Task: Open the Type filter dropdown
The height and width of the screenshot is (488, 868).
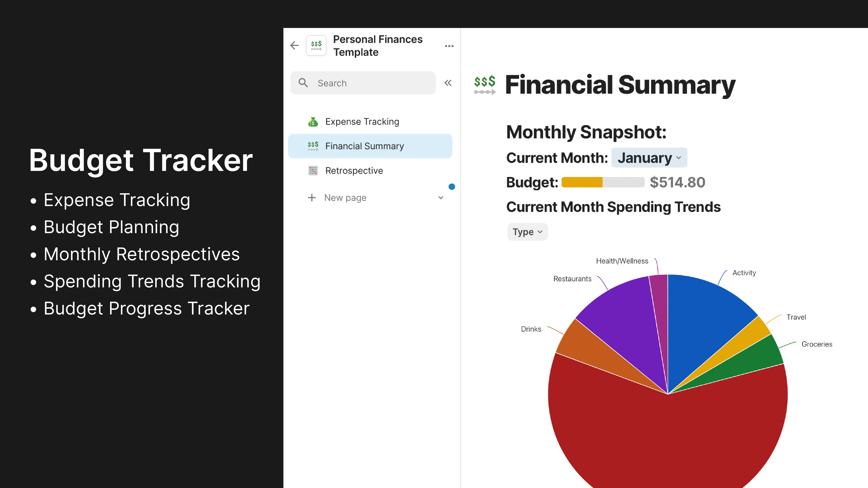Action: click(x=527, y=232)
